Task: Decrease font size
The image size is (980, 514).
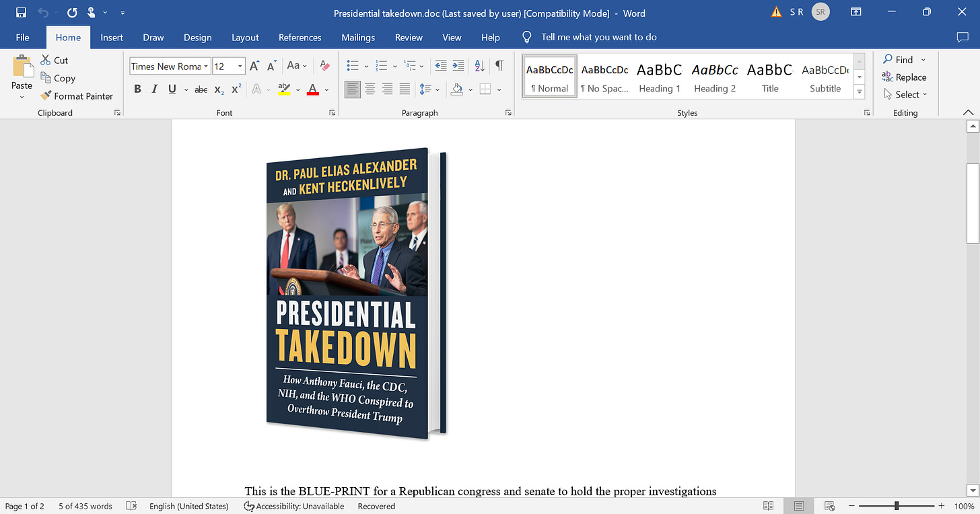Action: point(272,66)
